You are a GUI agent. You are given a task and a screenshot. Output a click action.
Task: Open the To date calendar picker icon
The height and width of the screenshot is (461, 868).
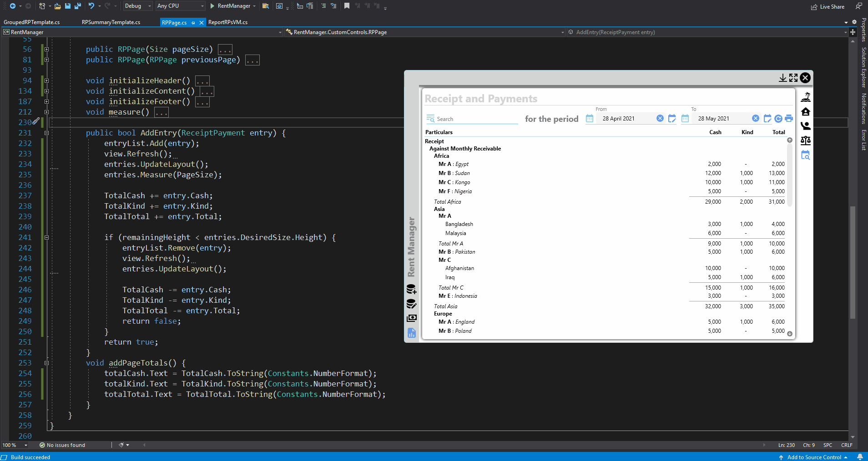pyautogui.click(x=685, y=119)
